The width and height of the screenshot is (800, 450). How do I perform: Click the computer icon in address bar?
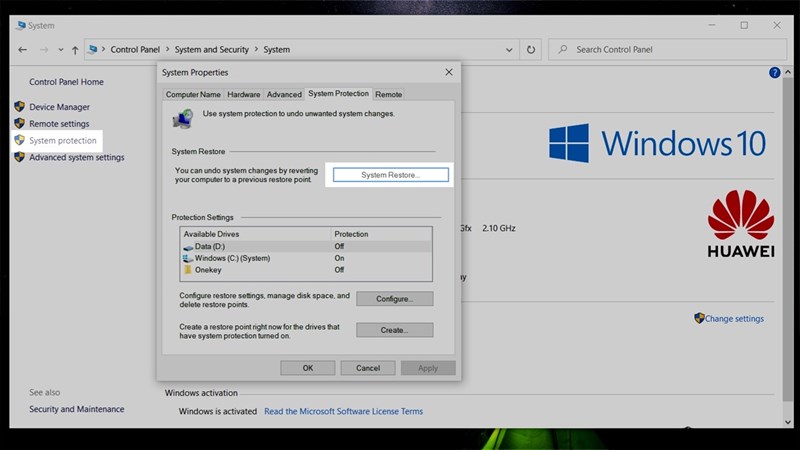coord(92,49)
